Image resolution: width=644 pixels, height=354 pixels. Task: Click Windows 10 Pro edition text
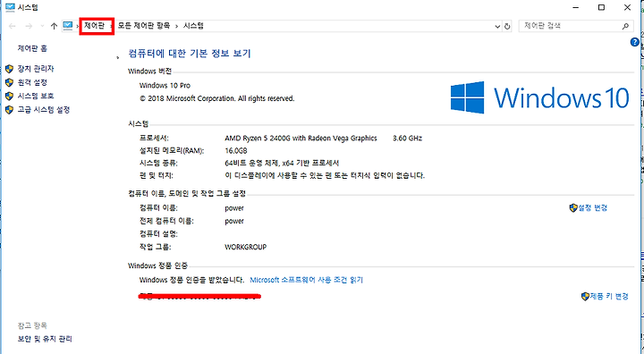coord(165,86)
